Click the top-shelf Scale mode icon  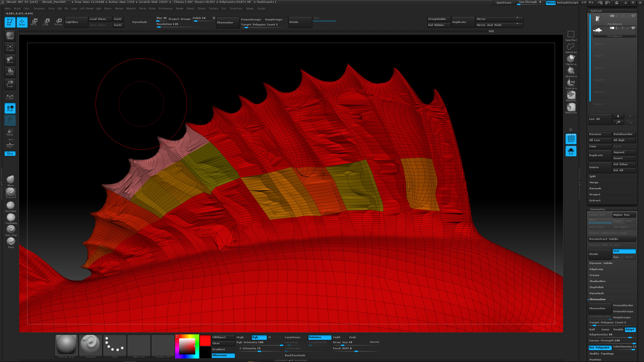coord(46,22)
